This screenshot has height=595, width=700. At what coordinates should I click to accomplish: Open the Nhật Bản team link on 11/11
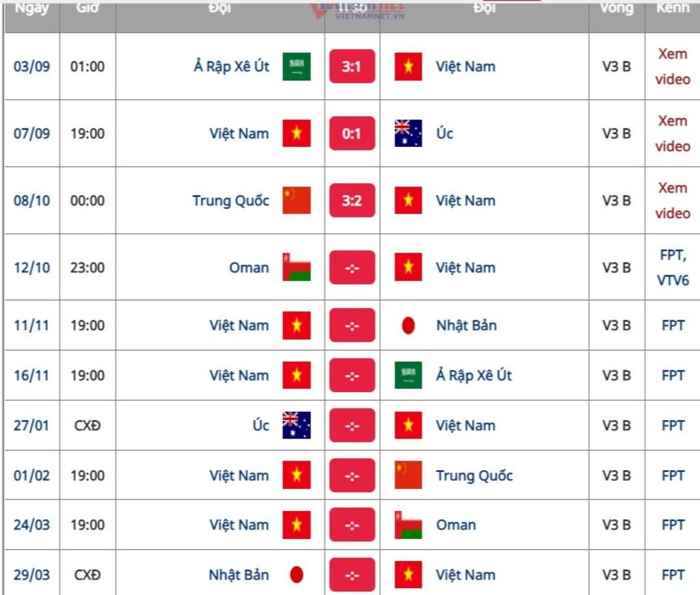click(x=466, y=326)
